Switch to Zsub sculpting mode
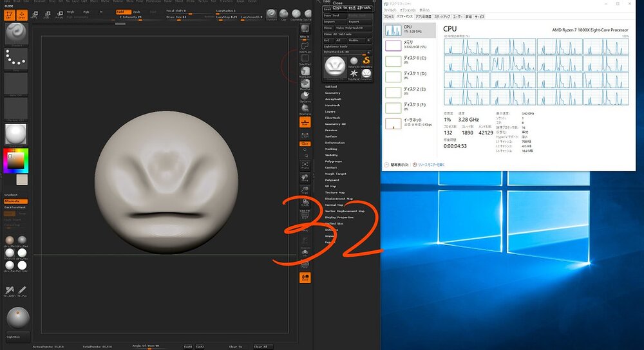This screenshot has height=350, width=644. (137, 12)
